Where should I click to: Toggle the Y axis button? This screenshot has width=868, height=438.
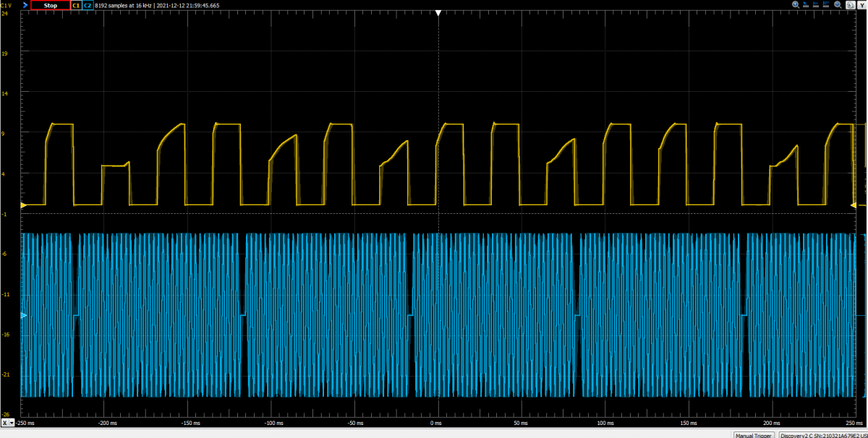pyautogui.click(x=861, y=5)
